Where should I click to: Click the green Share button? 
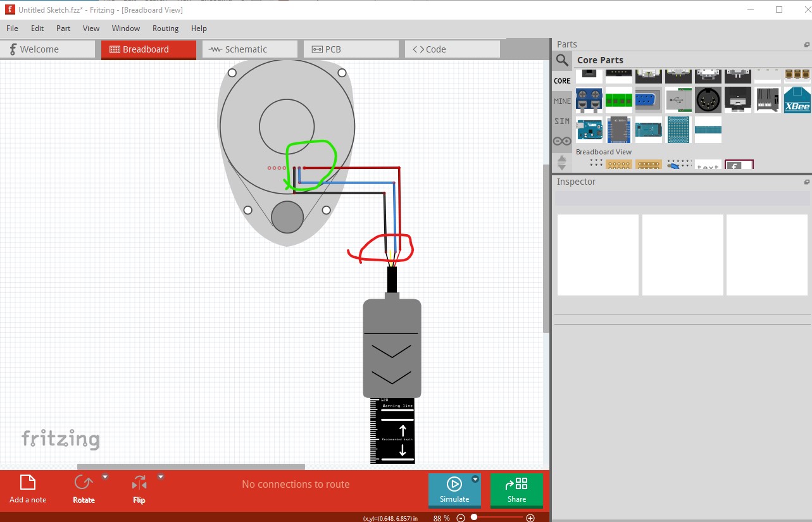516,490
